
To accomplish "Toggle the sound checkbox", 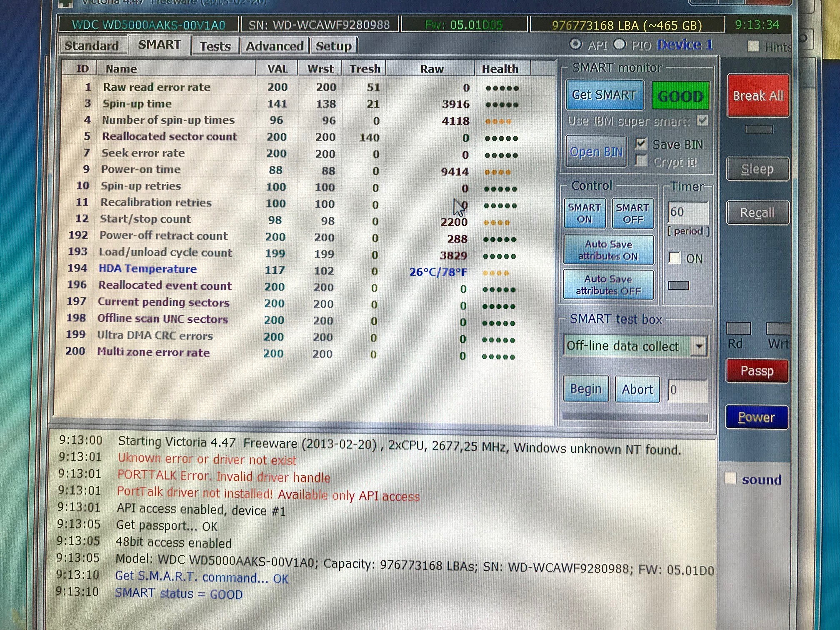I will (x=730, y=478).
